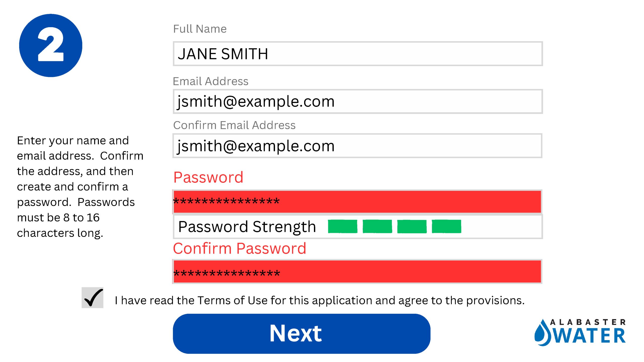This screenshot has width=644, height=362.
Task: Select the red Password input field
Action: 357,202
